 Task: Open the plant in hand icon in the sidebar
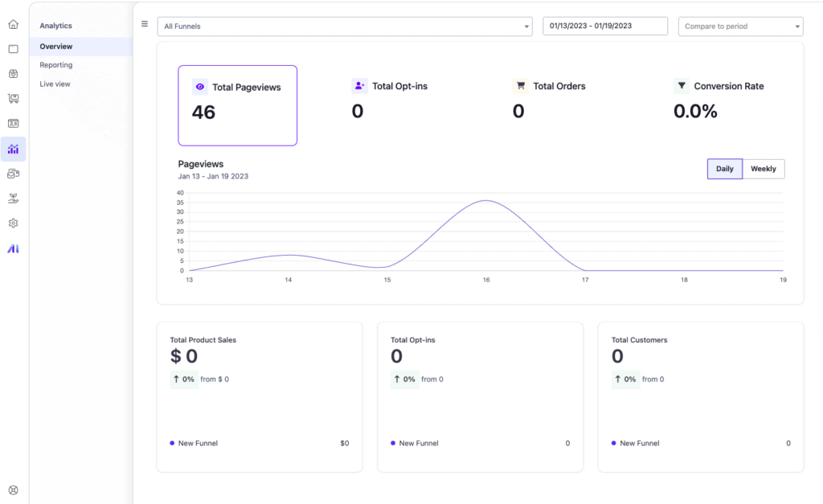(13, 199)
